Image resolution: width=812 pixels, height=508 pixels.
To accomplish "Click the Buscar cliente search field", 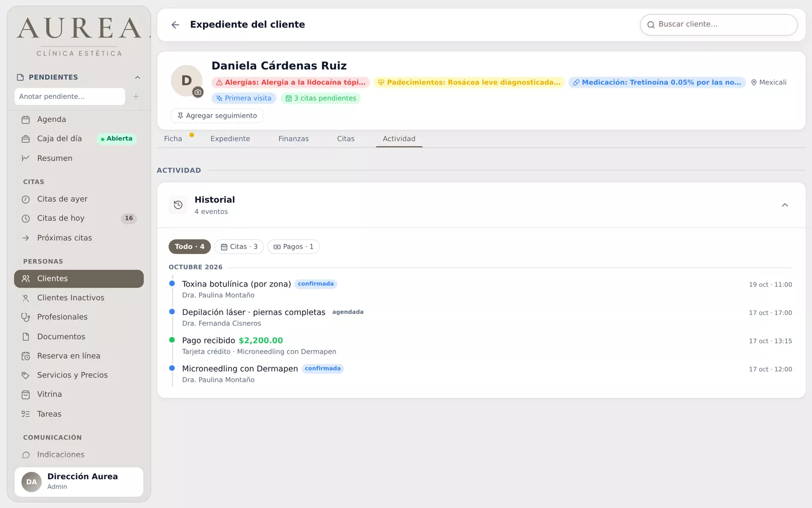I will point(719,24).
